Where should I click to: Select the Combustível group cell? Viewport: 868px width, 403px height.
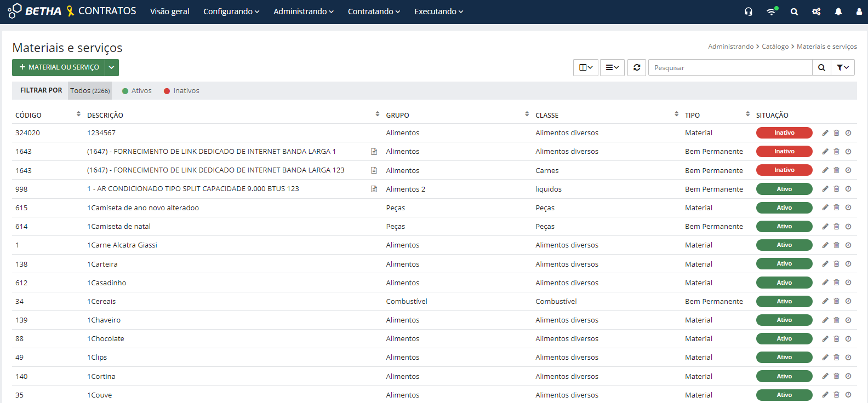pyautogui.click(x=407, y=301)
